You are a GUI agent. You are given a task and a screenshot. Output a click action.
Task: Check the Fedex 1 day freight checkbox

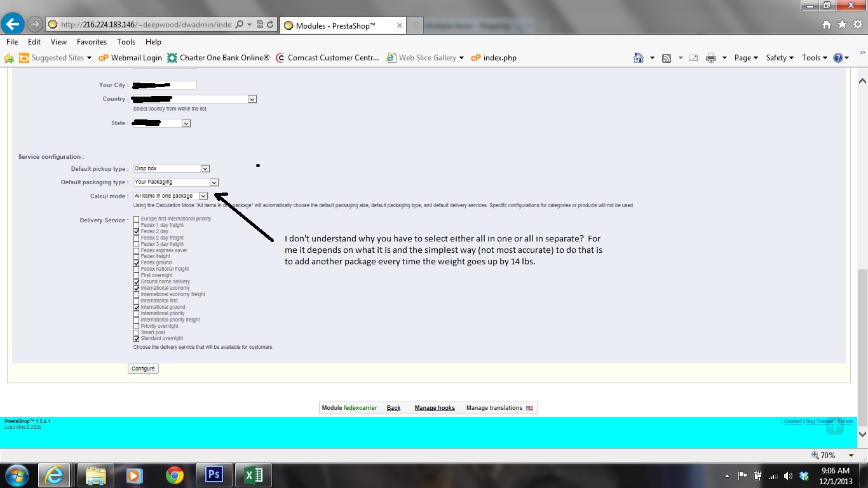pyautogui.click(x=137, y=226)
